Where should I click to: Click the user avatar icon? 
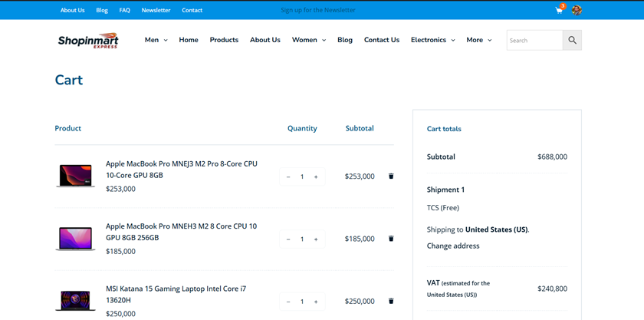pyautogui.click(x=577, y=10)
